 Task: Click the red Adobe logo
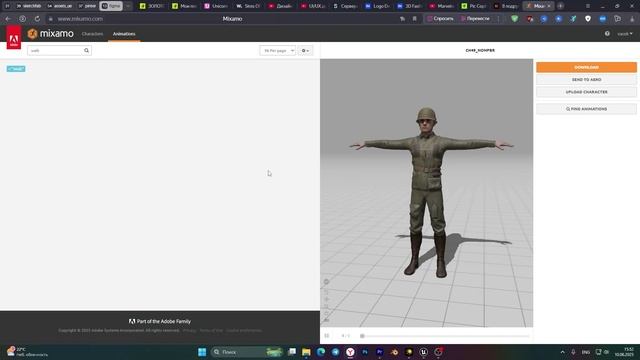(x=13, y=37)
